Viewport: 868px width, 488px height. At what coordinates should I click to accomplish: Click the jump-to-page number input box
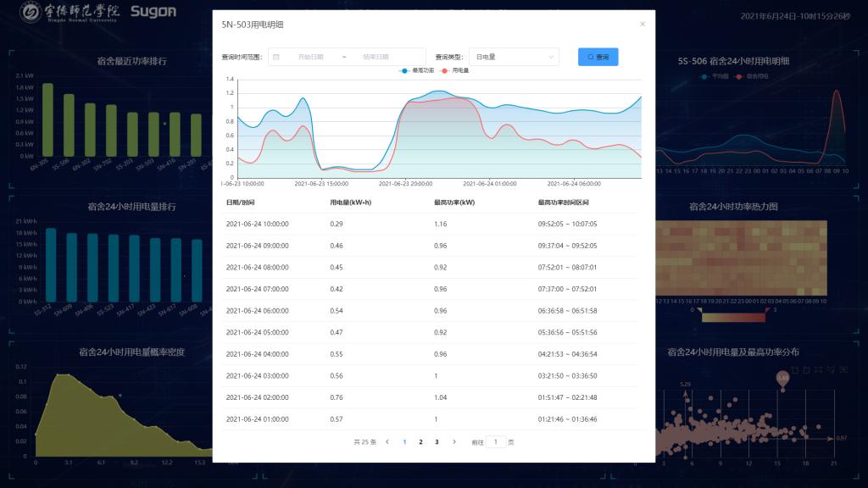tap(495, 442)
